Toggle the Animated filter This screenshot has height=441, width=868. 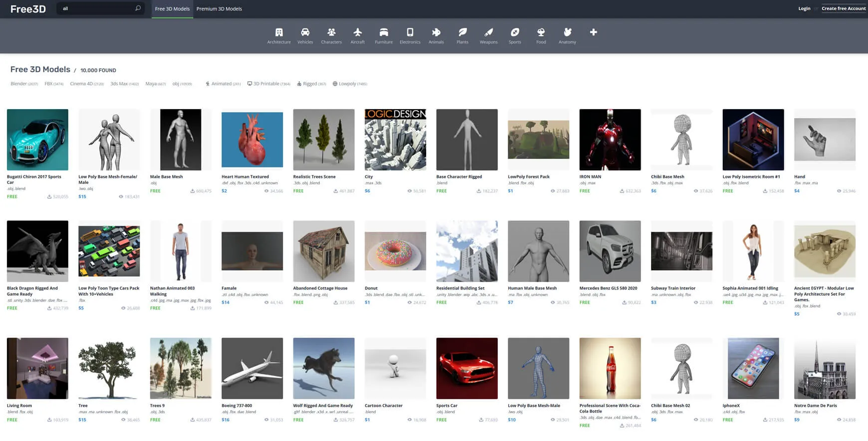[x=223, y=84]
